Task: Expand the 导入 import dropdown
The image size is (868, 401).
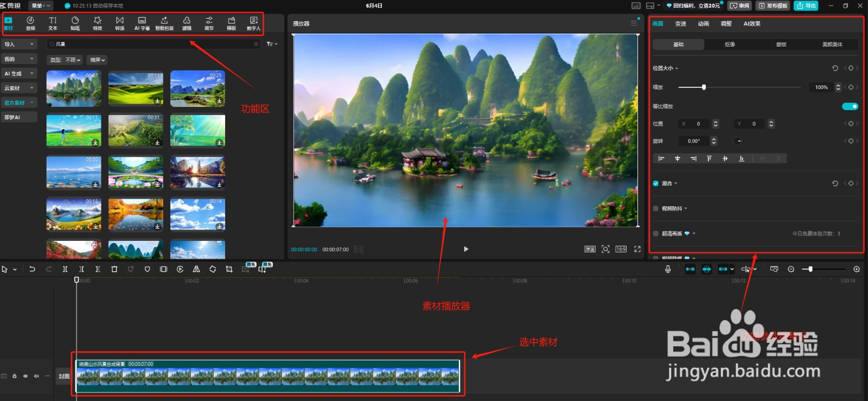Action: coord(20,44)
